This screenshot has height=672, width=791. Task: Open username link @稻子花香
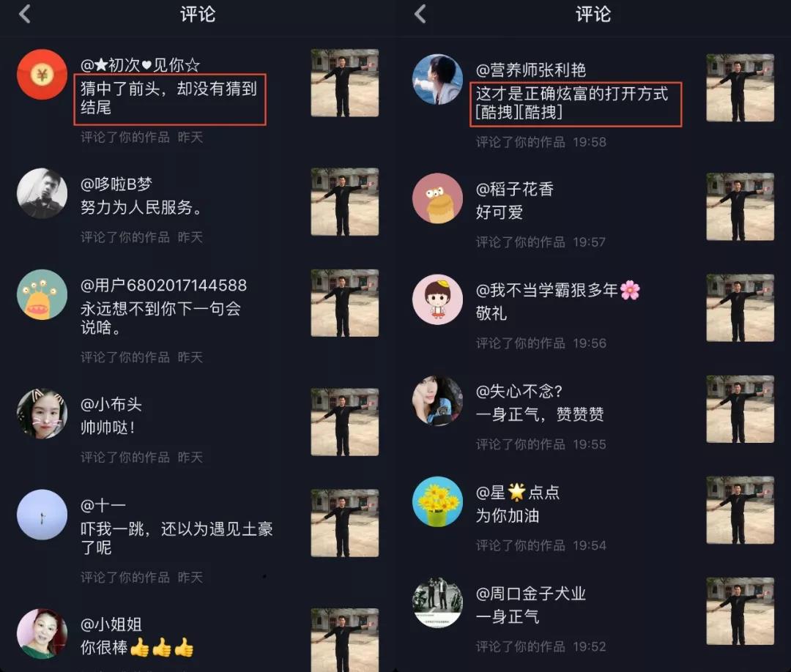(x=515, y=189)
